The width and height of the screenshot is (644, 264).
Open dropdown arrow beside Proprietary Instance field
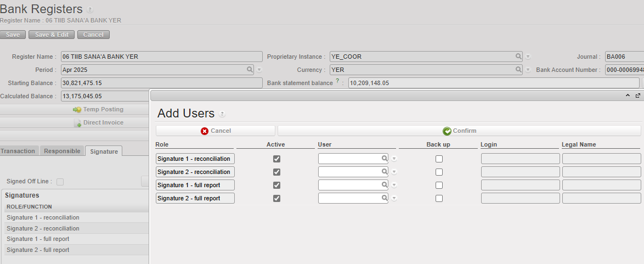click(x=528, y=57)
